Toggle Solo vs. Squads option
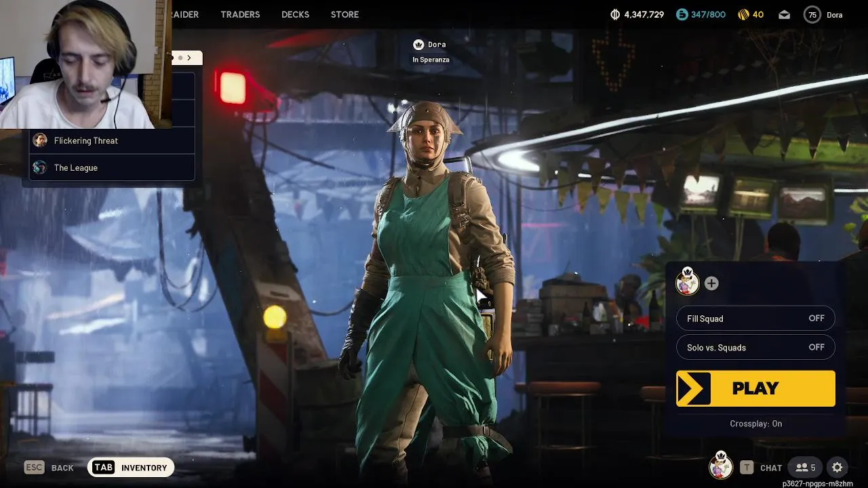The height and width of the screenshot is (488, 868). (755, 347)
